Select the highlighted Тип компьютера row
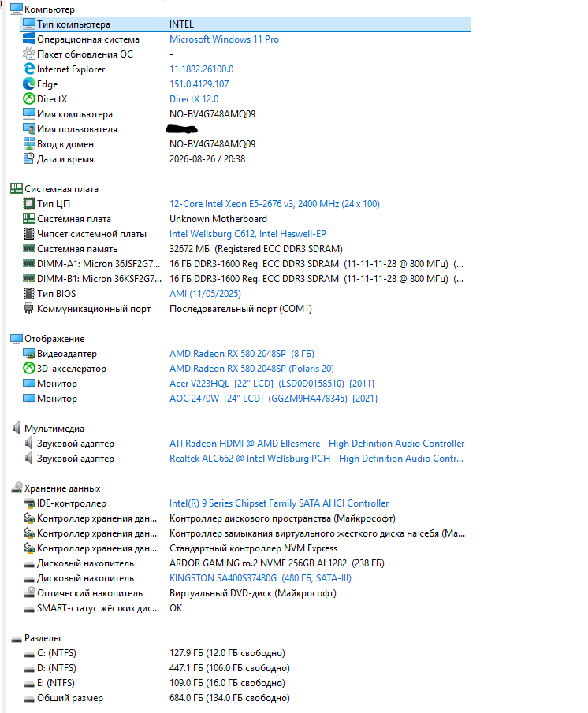The height and width of the screenshot is (713, 588). click(x=246, y=24)
